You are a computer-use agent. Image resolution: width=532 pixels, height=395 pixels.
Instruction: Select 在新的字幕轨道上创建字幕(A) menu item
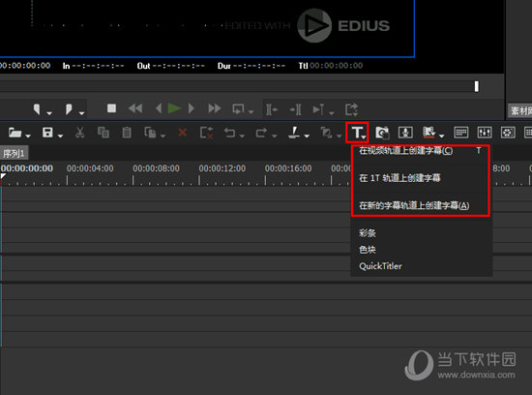coord(421,205)
